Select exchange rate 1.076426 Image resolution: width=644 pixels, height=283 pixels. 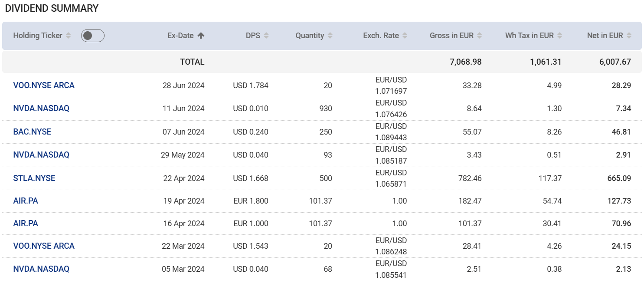[391, 115]
